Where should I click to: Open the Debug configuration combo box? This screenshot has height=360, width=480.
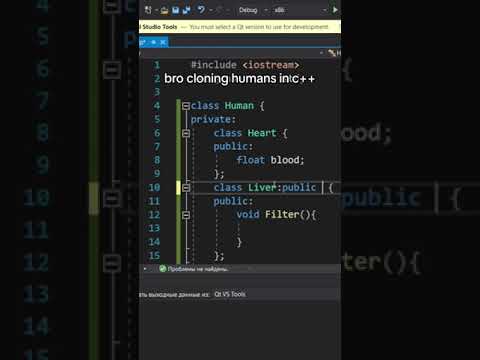click(x=253, y=10)
